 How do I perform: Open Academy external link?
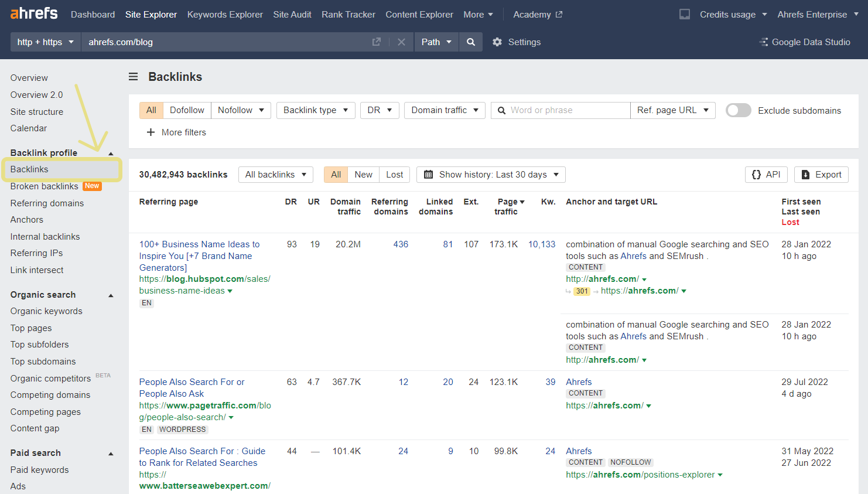pyautogui.click(x=538, y=14)
